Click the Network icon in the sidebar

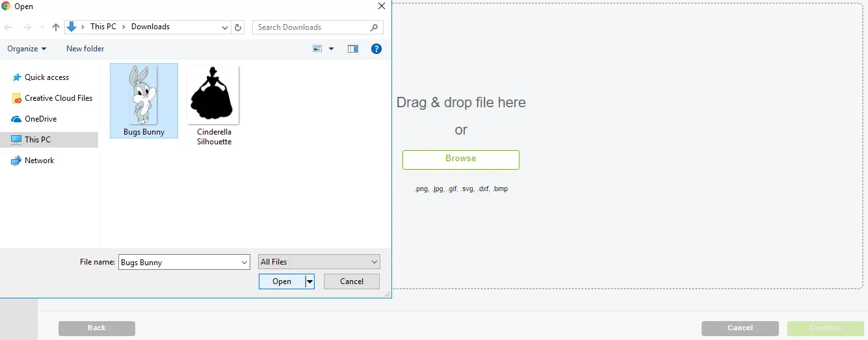pyautogui.click(x=16, y=161)
